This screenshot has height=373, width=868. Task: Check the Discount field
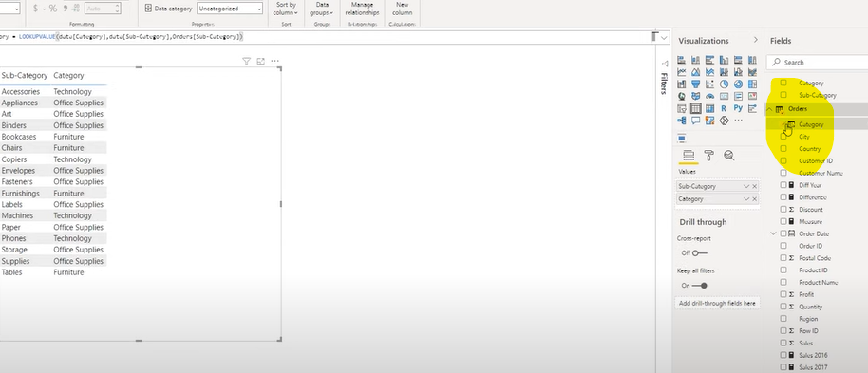(x=783, y=209)
